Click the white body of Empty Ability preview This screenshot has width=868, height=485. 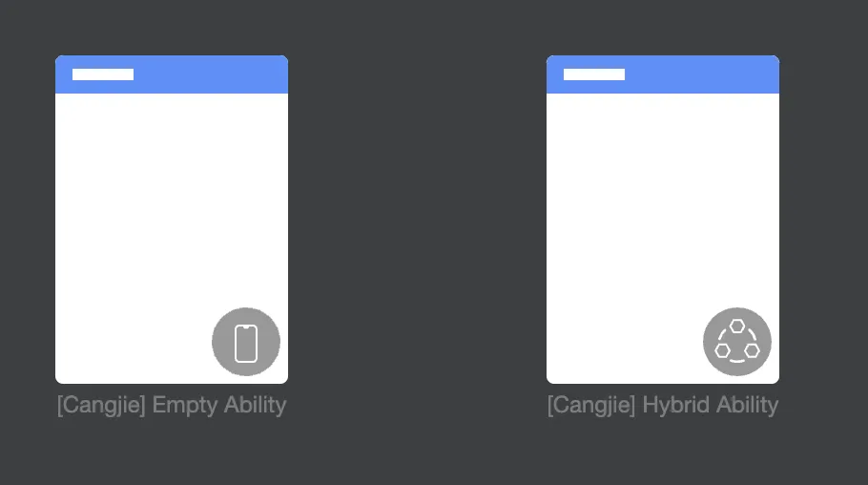(172, 211)
